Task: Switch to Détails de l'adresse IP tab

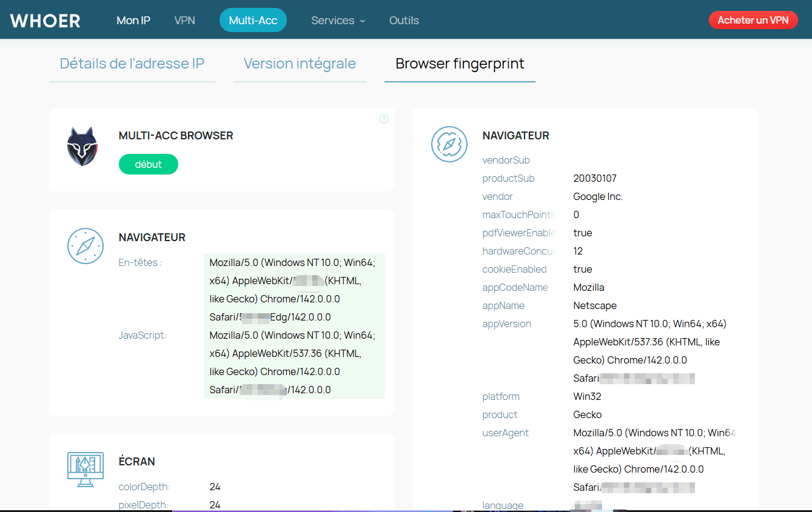Action: (x=132, y=64)
